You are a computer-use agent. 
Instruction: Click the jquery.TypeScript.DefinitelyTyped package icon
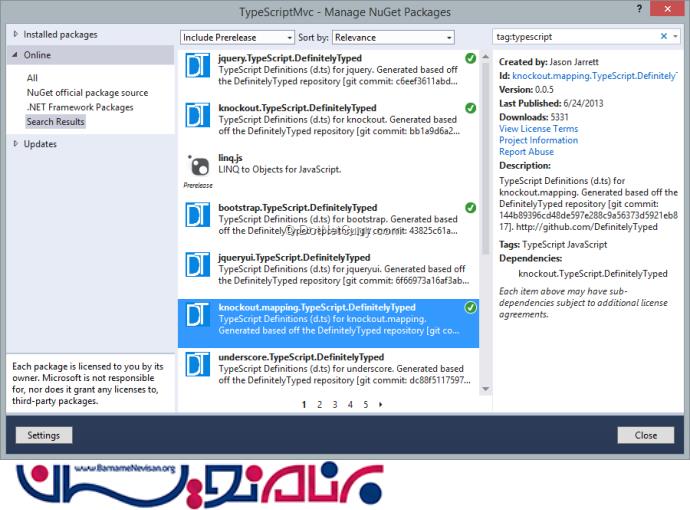[198, 66]
